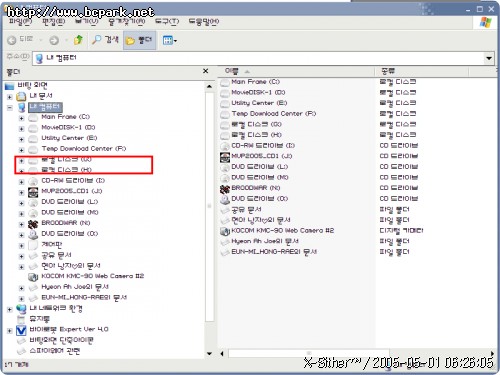The width and height of the screenshot is (500, 375).
Task: Open the address bar dropdown arrow
Action: pos(489,58)
